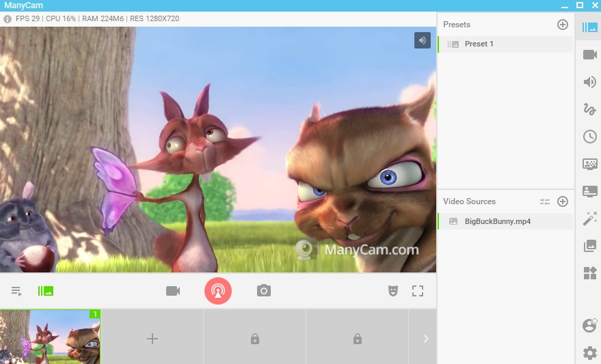Viewport: 601px width, 364px height.
Task: Open the face mask effects icon
Action: (x=393, y=291)
